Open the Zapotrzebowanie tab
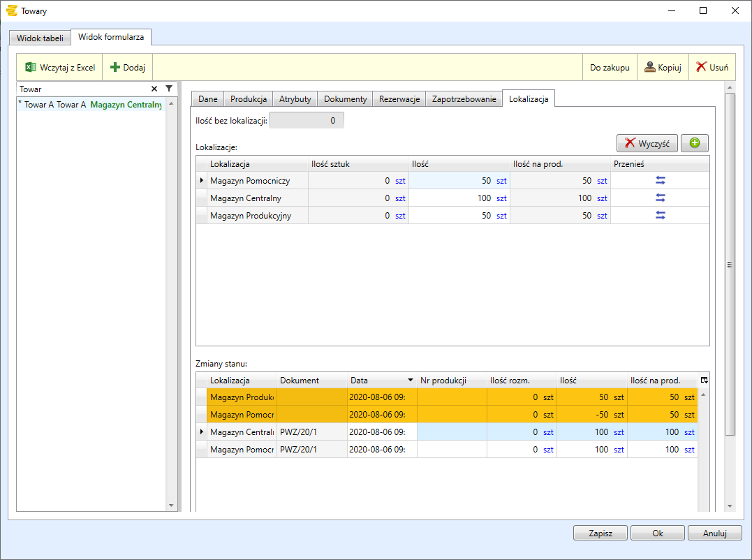 tap(464, 99)
